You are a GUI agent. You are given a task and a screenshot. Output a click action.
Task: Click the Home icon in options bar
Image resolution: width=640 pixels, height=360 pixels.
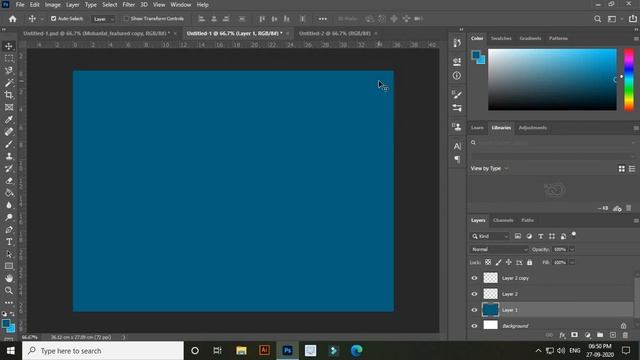coord(13,19)
